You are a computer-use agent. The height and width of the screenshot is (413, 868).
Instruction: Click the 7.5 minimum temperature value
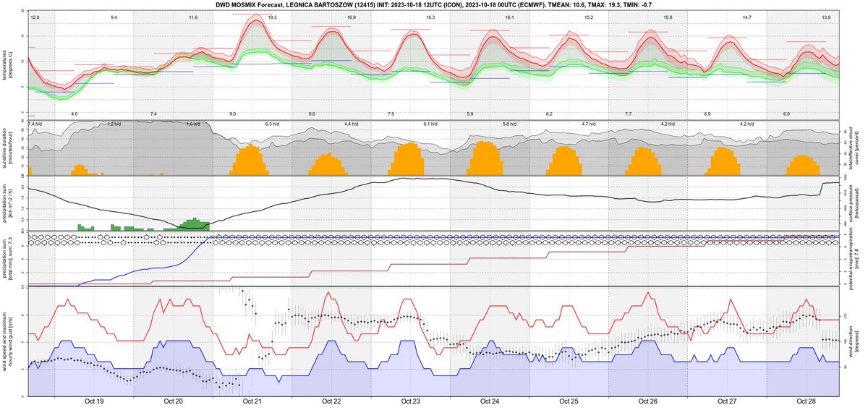(391, 114)
